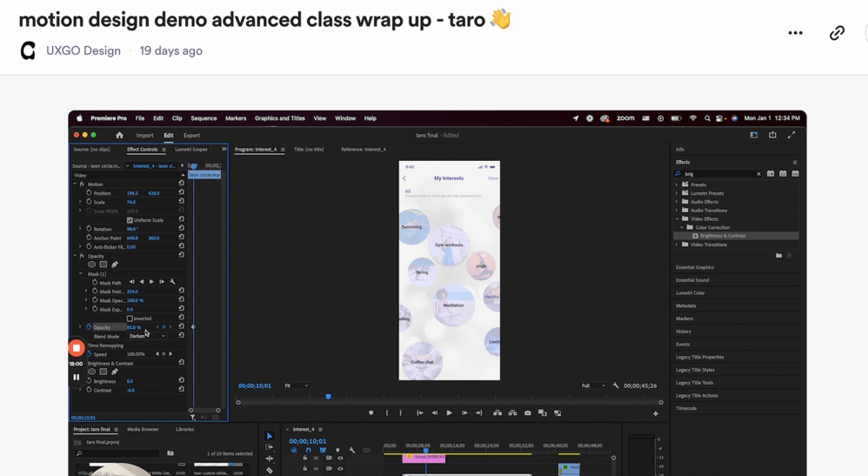Enable the mask Inverted checkbox
Screen dimensions: 868x476
pyautogui.click(x=130, y=318)
